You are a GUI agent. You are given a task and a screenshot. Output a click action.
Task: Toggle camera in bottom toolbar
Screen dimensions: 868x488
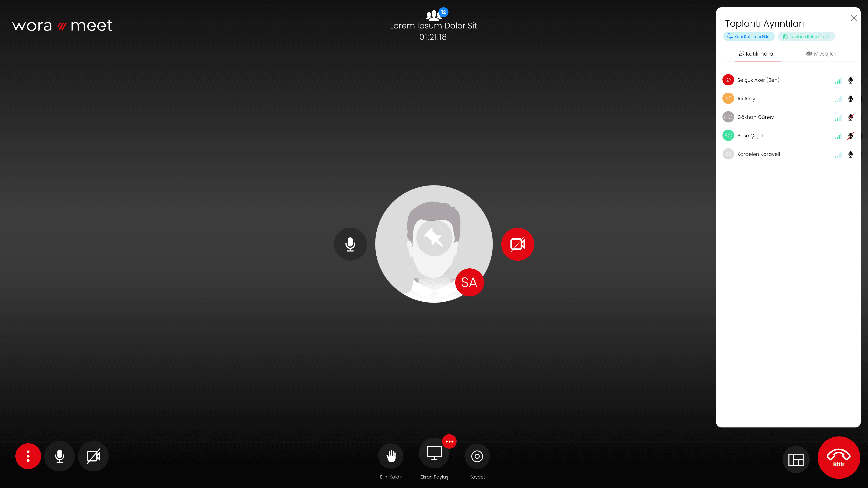(93, 456)
